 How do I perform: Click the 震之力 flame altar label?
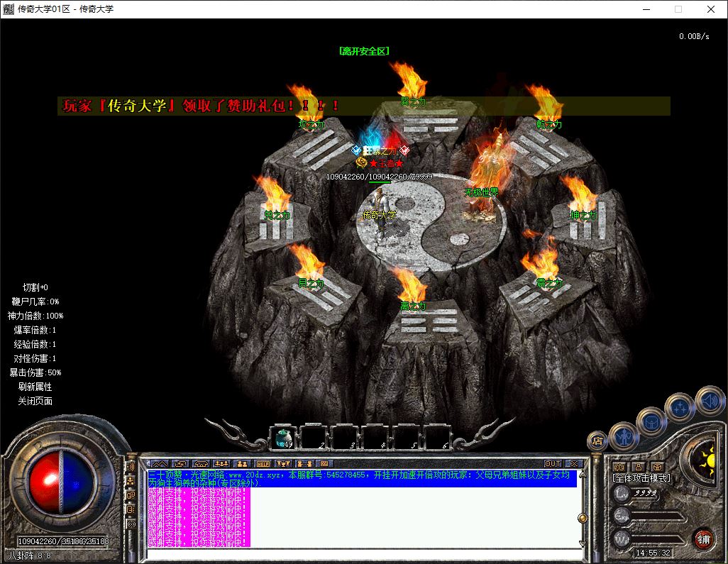click(x=548, y=283)
